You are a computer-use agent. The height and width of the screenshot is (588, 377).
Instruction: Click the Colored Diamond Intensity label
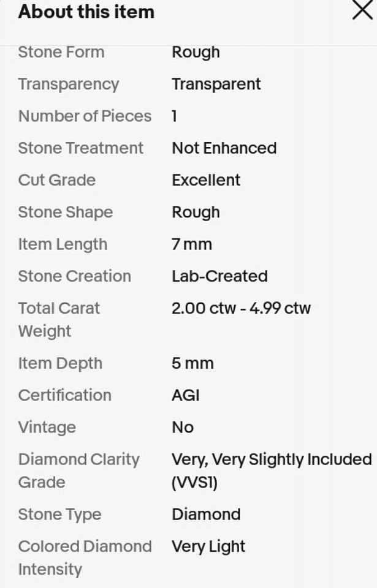click(85, 558)
